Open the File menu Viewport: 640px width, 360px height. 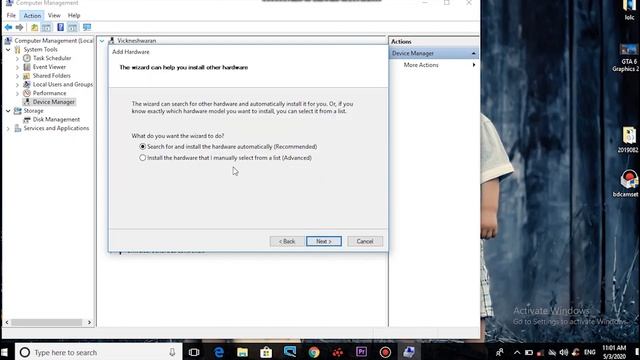tap(11, 16)
